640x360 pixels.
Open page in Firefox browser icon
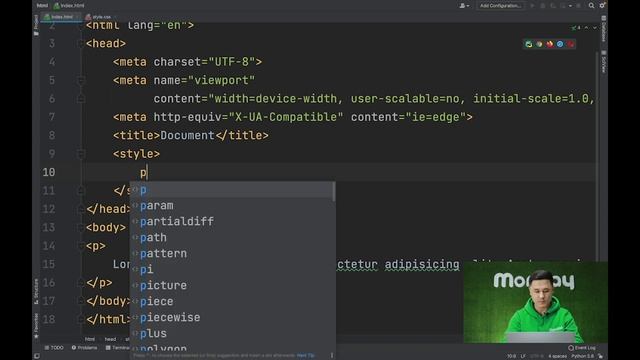coord(550,44)
